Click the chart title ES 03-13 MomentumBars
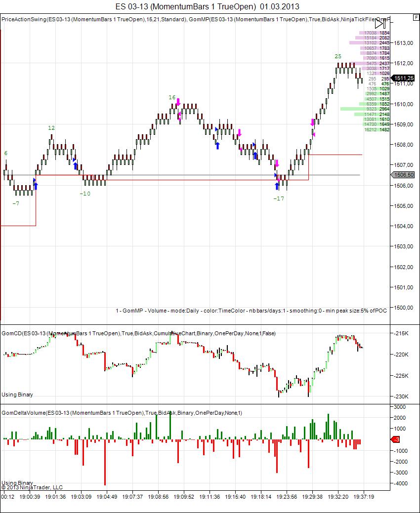 (207, 6)
